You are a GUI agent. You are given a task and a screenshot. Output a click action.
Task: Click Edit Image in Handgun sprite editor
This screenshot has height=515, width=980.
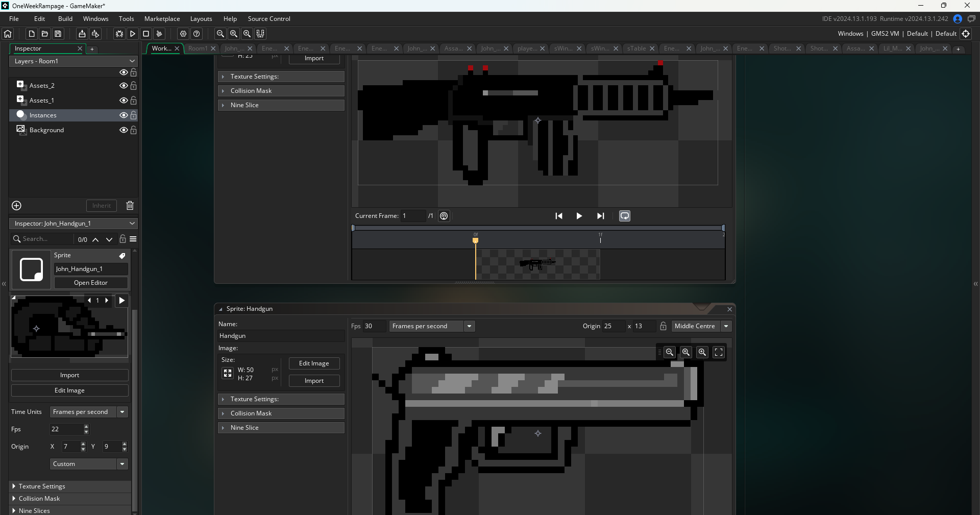click(314, 363)
